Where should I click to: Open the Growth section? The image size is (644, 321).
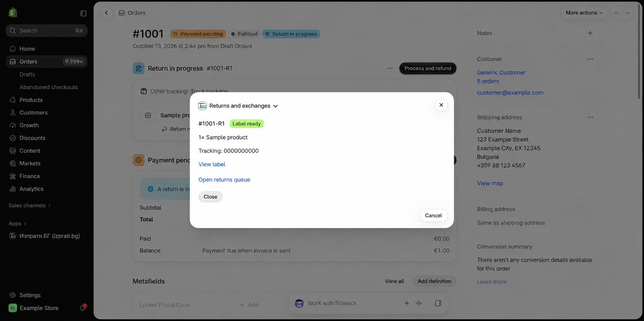coord(46,125)
